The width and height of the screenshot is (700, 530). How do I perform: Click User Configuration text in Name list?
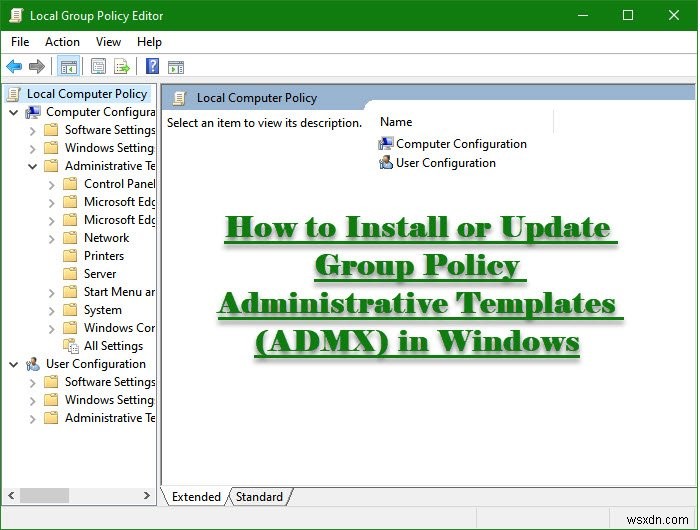click(446, 163)
